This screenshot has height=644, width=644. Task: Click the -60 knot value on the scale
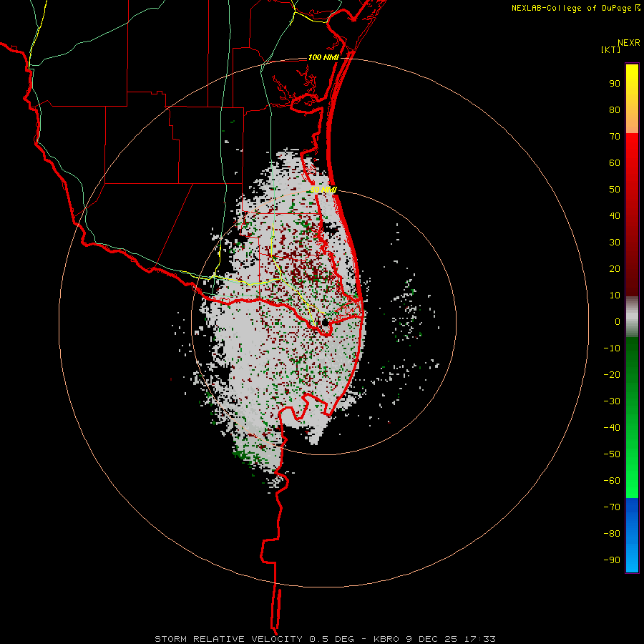(612, 481)
